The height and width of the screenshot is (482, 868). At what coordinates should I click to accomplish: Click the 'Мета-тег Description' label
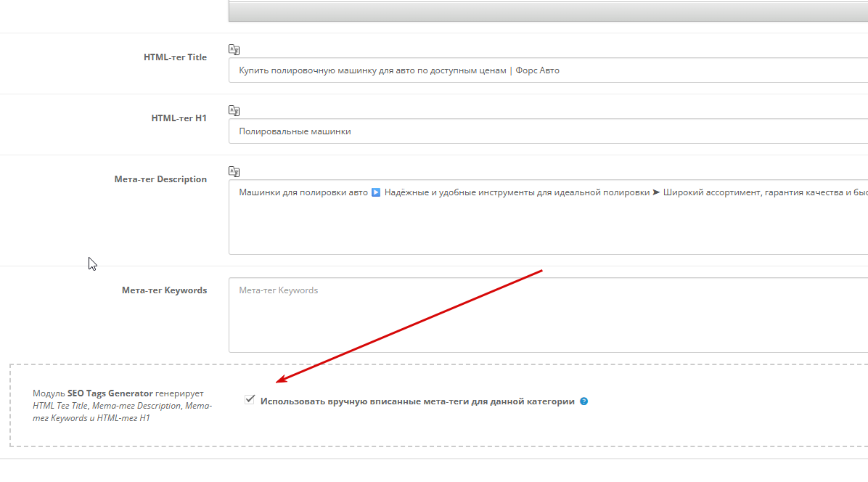pyautogui.click(x=160, y=179)
